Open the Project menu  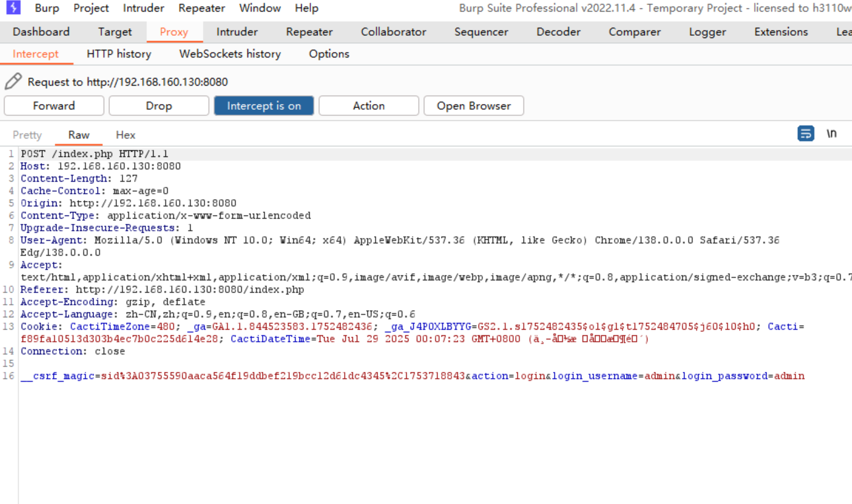[x=91, y=8]
